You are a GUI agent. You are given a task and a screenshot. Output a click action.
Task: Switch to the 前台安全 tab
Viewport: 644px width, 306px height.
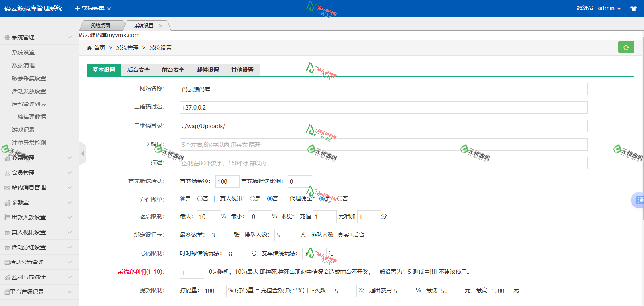173,70
